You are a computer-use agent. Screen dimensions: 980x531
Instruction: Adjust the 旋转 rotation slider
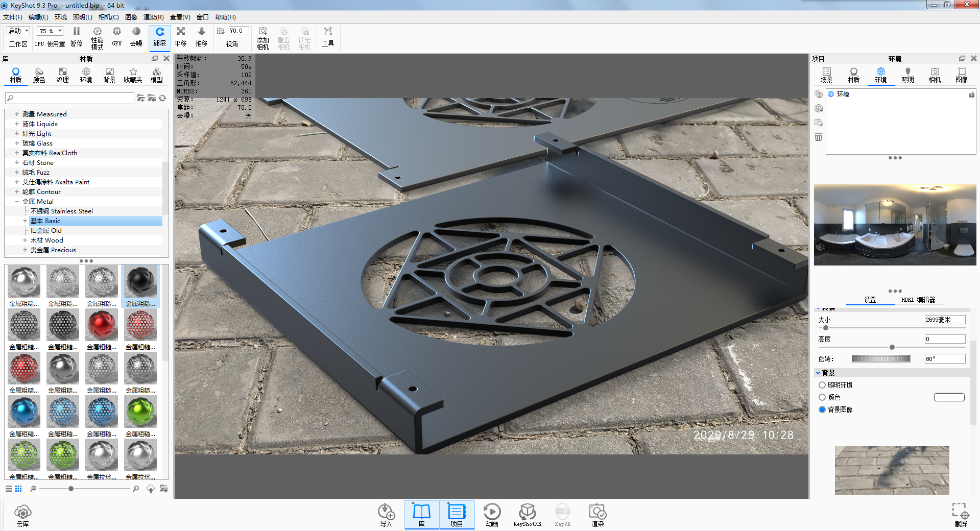[x=881, y=359]
